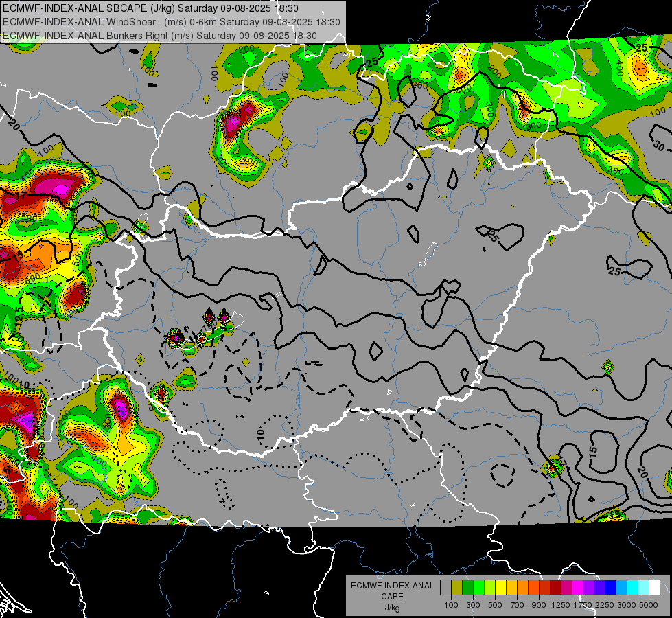Screen dimensions: 672x618
Task: Select the white legend swatch
Action: pos(654,588)
